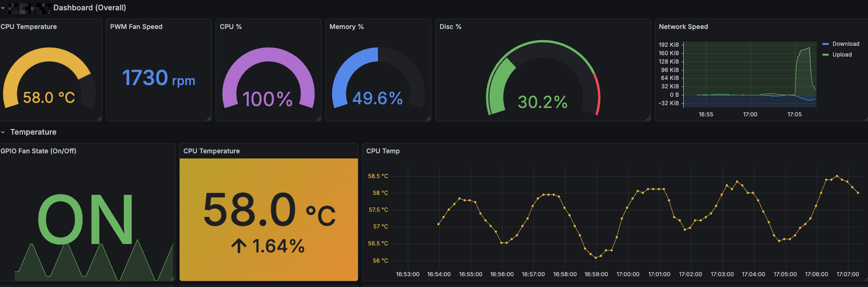Click the green ON fan state value
Screen dimensions: 868x287
coord(86,220)
